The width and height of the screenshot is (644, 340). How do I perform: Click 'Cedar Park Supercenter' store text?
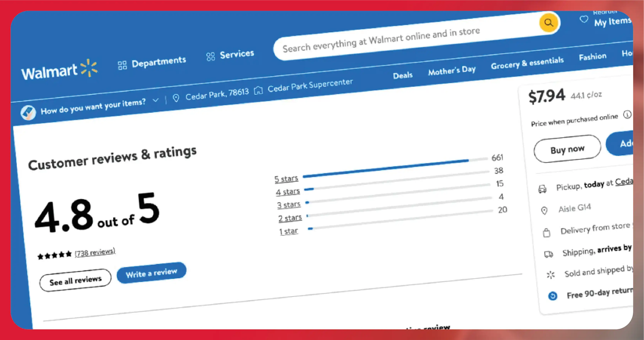[310, 85]
